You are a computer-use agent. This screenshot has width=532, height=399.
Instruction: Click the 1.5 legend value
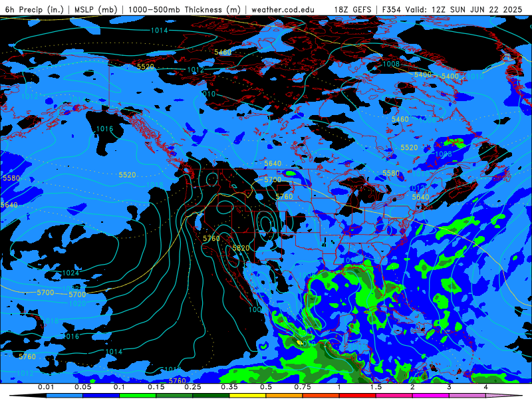coord(376,387)
